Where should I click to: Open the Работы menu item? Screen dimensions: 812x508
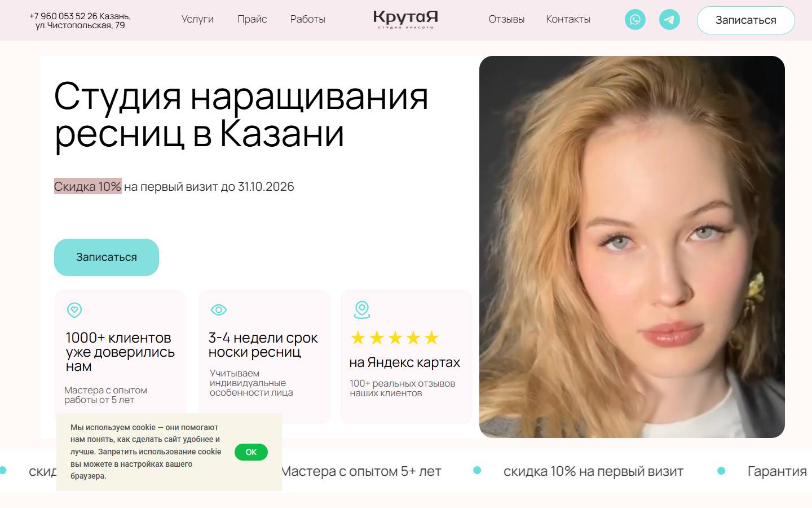click(x=308, y=19)
